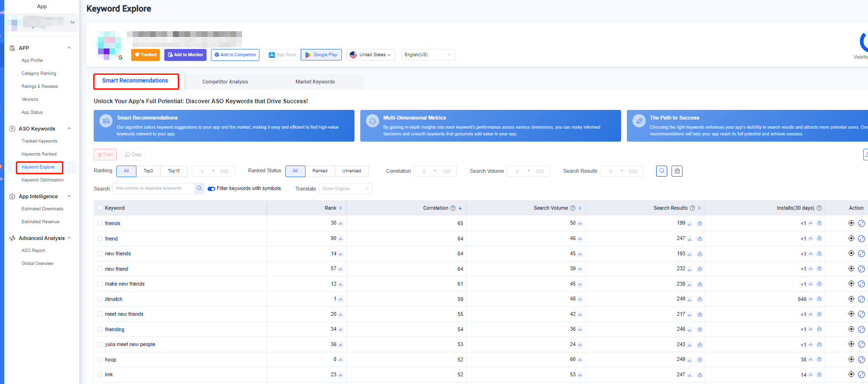Check the yulia meet new people checkbox
The width and height of the screenshot is (868, 384).
tap(99, 344)
